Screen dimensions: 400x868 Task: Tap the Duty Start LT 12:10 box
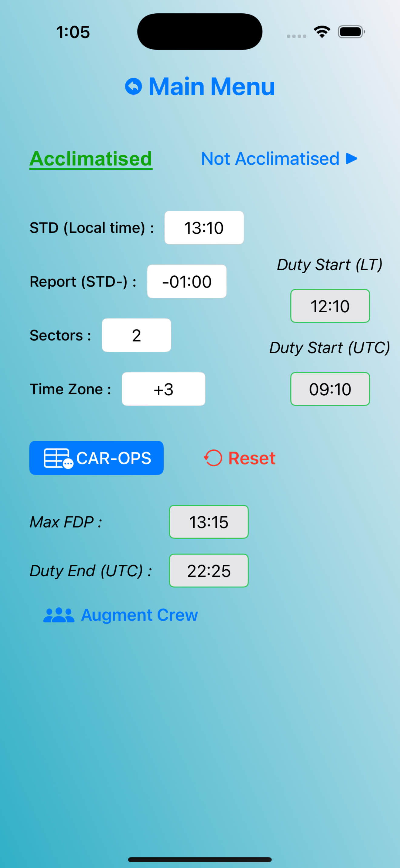click(330, 306)
